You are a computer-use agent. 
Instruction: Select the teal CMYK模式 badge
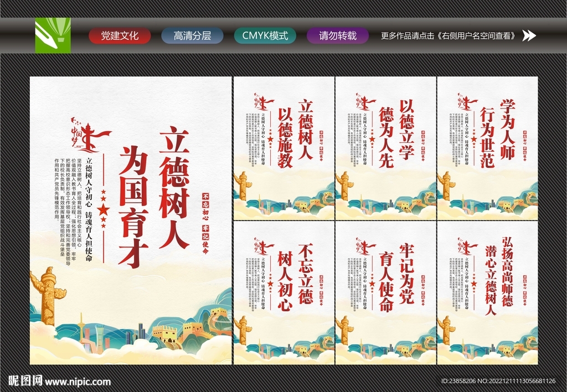265,35
